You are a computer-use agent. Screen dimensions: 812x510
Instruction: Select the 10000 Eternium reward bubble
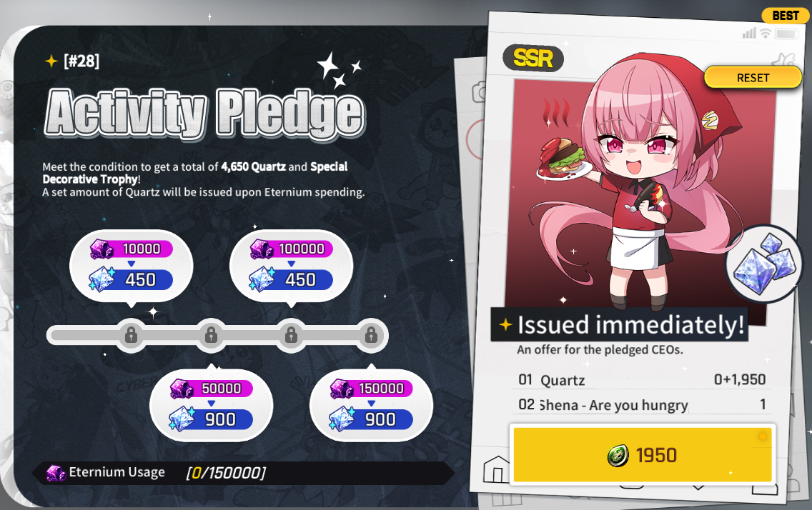131,266
